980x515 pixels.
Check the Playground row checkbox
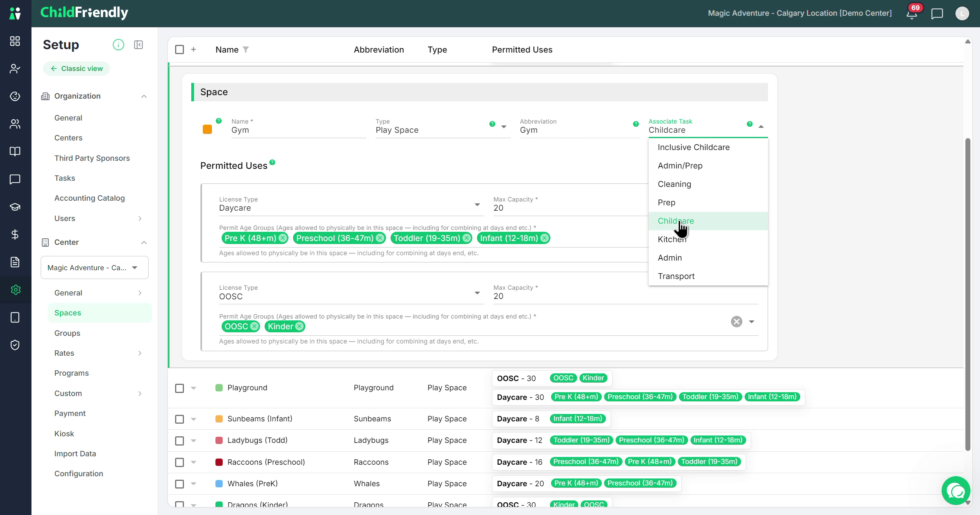coord(179,388)
